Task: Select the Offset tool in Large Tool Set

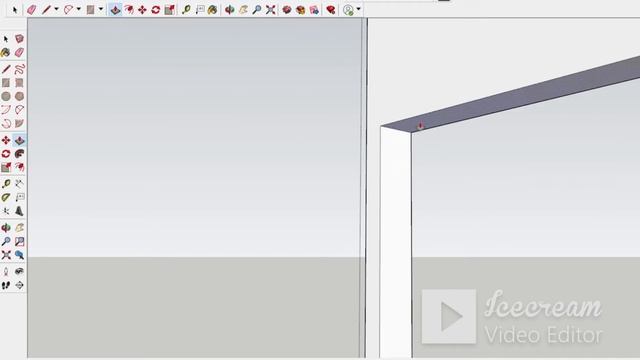Action: (x=19, y=167)
